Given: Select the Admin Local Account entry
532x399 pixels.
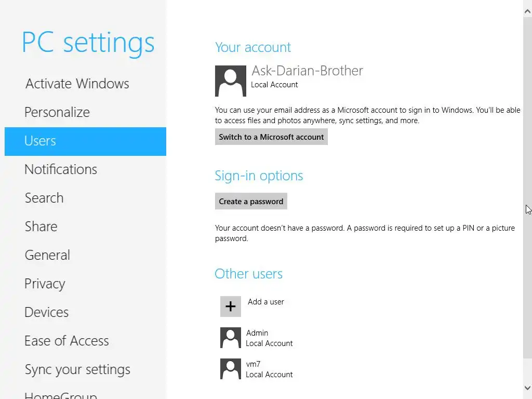Looking at the screenshot, I should point(257,338).
